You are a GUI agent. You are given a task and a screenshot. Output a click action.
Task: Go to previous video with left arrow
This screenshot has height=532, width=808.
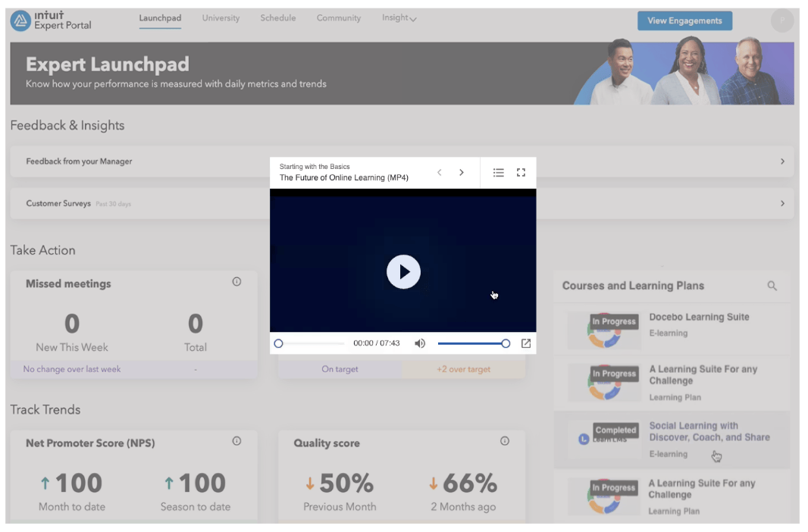point(440,173)
